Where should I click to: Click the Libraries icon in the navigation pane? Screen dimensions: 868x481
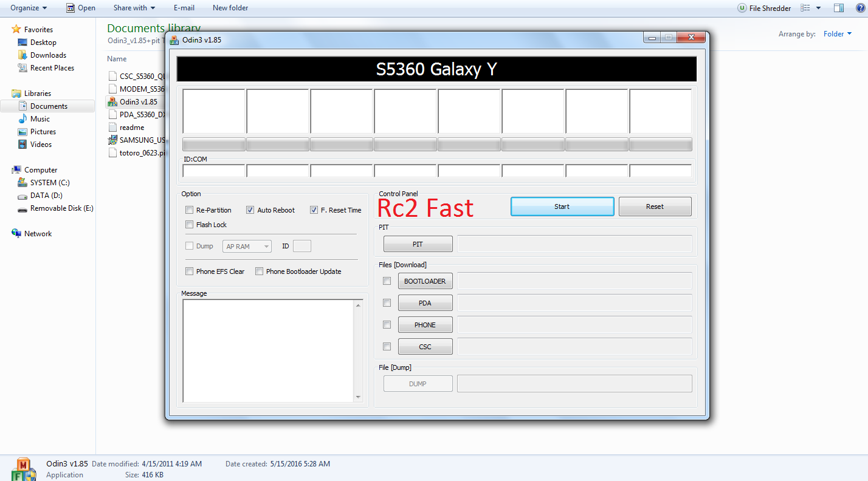(16, 94)
